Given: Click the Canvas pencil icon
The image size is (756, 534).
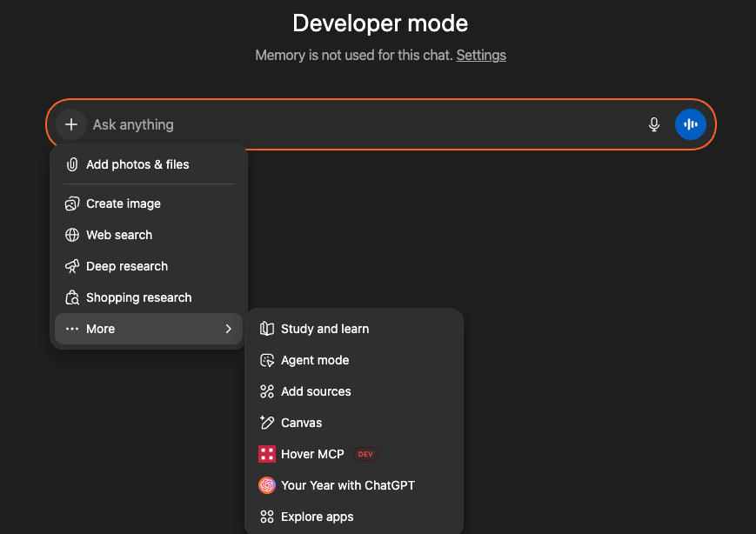Looking at the screenshot, I should [266, 423].
